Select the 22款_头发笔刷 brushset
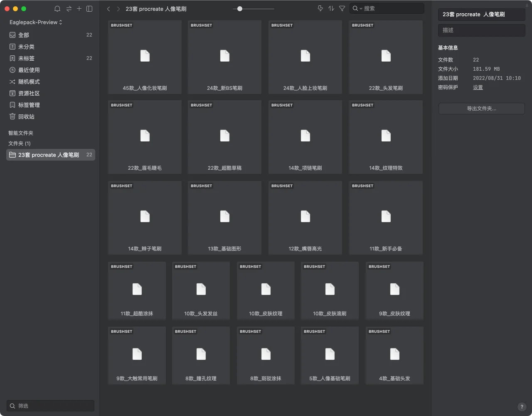The width and height of the screenshot is (532, 416). click(x=386, y=57)
